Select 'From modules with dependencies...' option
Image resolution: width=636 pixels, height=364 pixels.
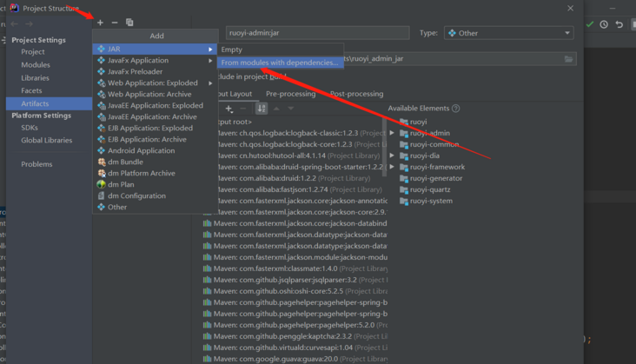coord(279,63)
